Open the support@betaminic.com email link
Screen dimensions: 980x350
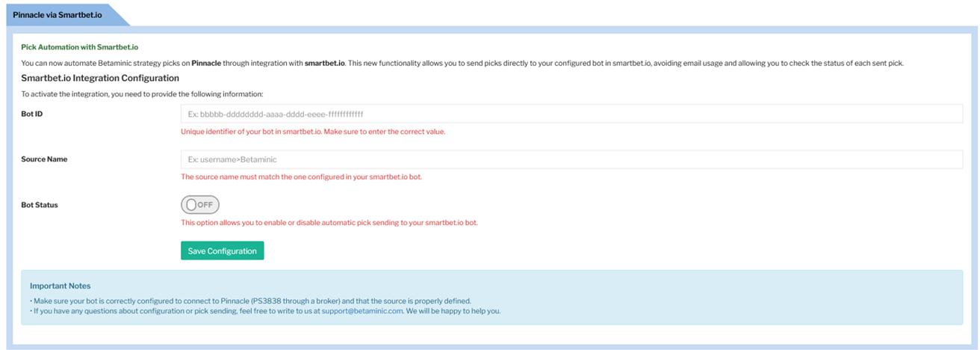coord(362,311)
